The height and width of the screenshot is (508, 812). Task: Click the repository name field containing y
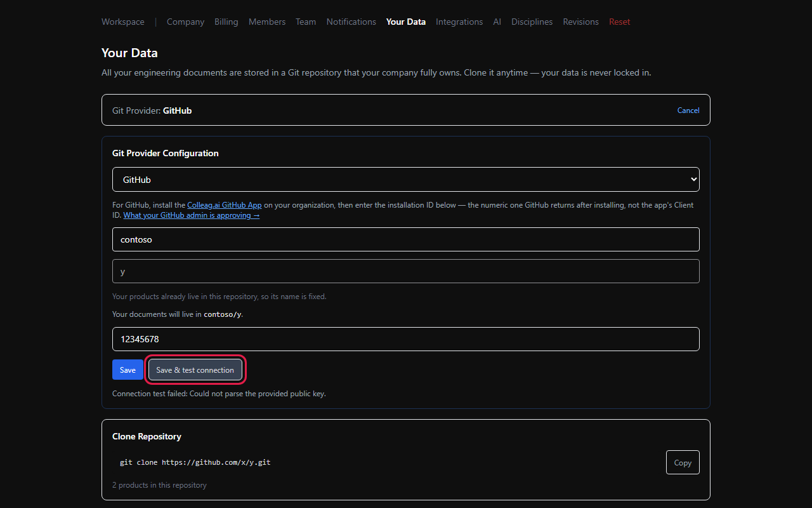tap(406, 271)
